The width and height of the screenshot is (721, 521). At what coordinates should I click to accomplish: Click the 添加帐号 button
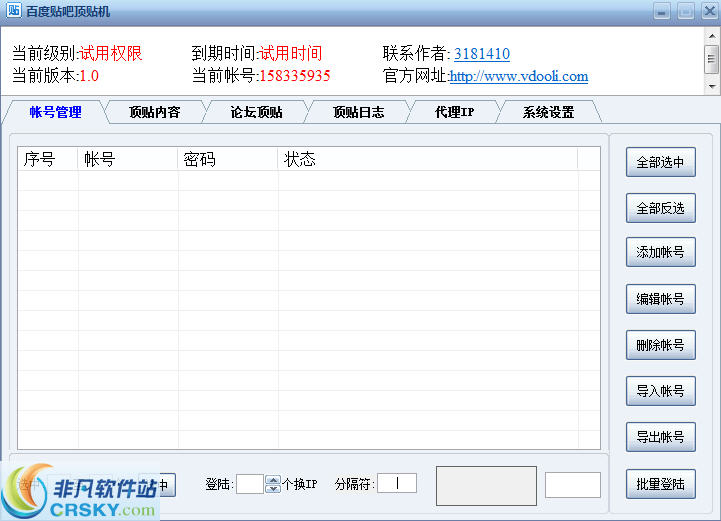(x=660, y=252)
